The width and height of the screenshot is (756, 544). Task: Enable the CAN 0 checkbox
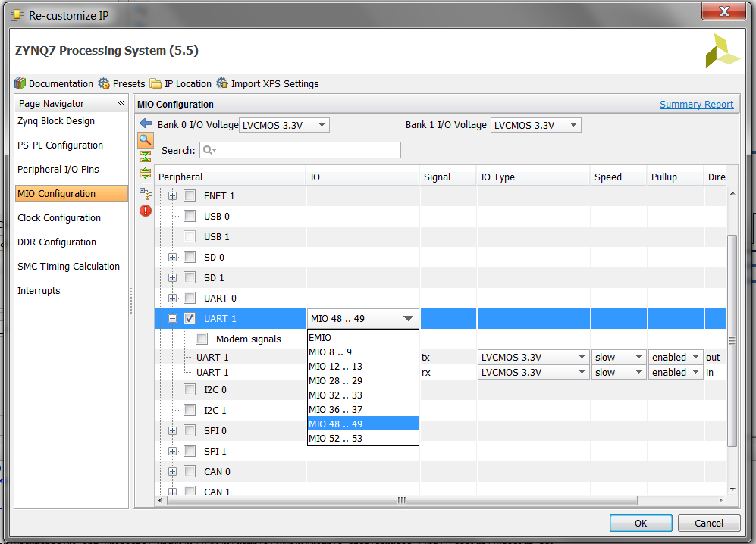click(x=190, y=471)
